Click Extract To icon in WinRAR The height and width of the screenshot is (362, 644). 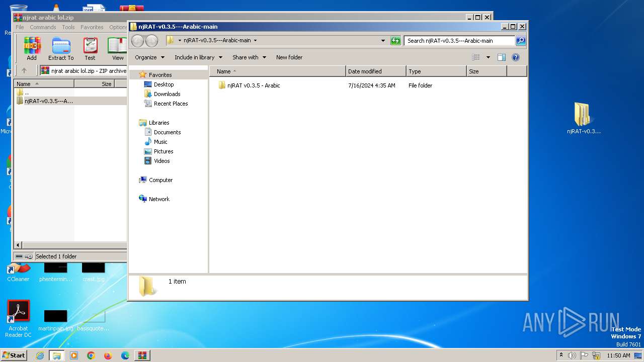pos(61,49)
